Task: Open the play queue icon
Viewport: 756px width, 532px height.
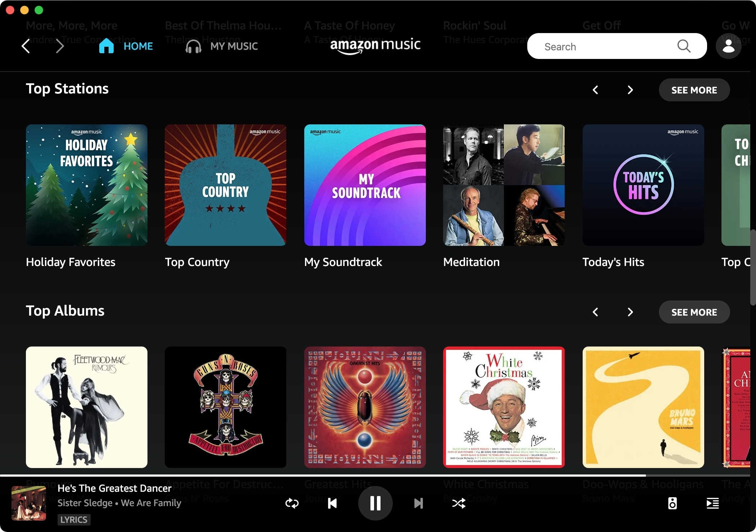Action: tap(712, 503)
